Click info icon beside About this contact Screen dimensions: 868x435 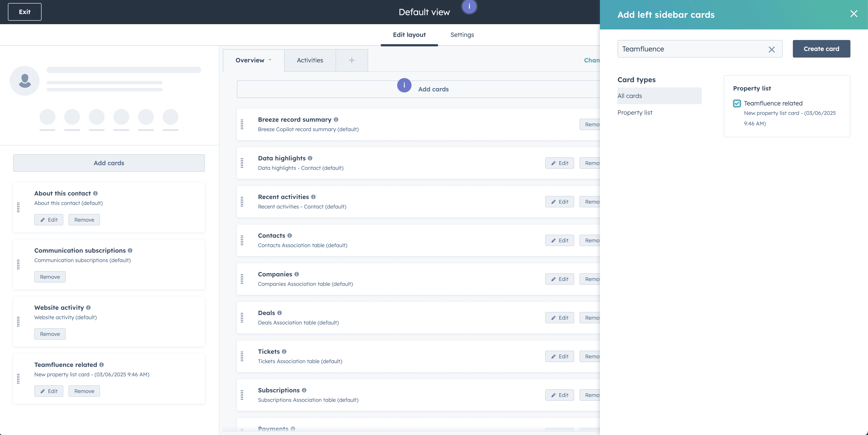point(95,193)
